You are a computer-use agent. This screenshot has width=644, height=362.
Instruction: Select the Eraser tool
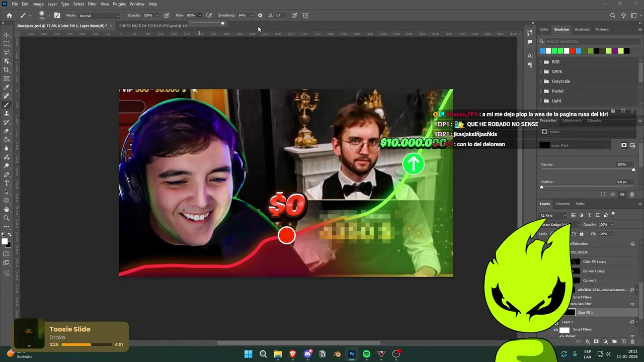[7, 131]
